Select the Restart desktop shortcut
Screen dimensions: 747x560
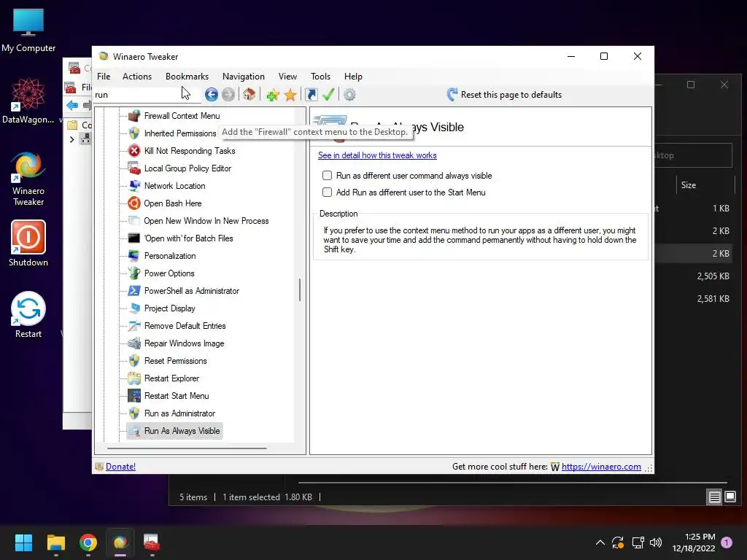(28, 315)
